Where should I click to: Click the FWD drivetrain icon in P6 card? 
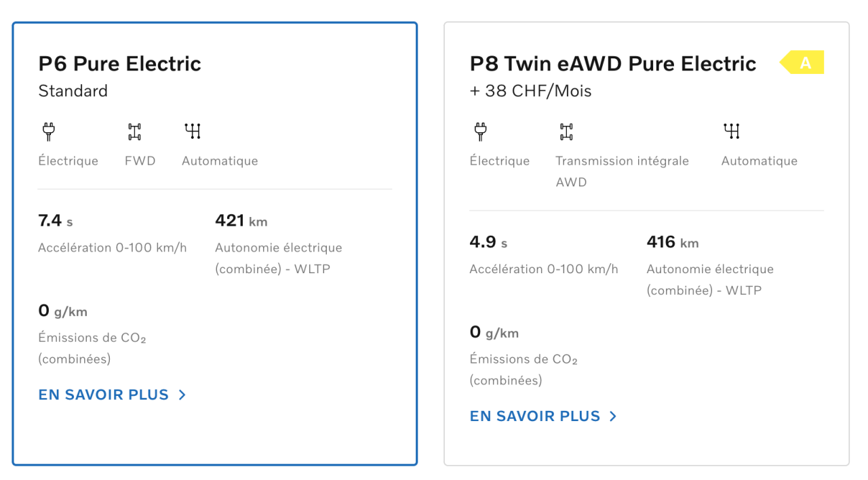coord(134,132)
